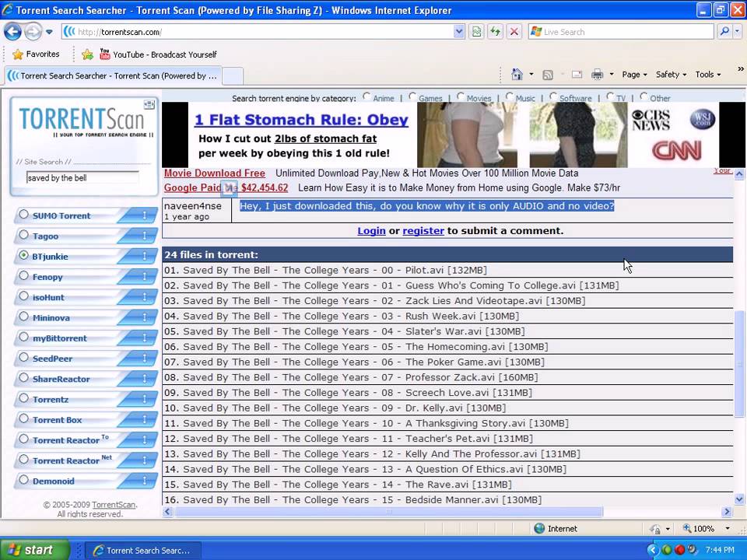Click the browser forward arrow button
Image resolution: width=747 pixels, height=560 pixels.
33,32
